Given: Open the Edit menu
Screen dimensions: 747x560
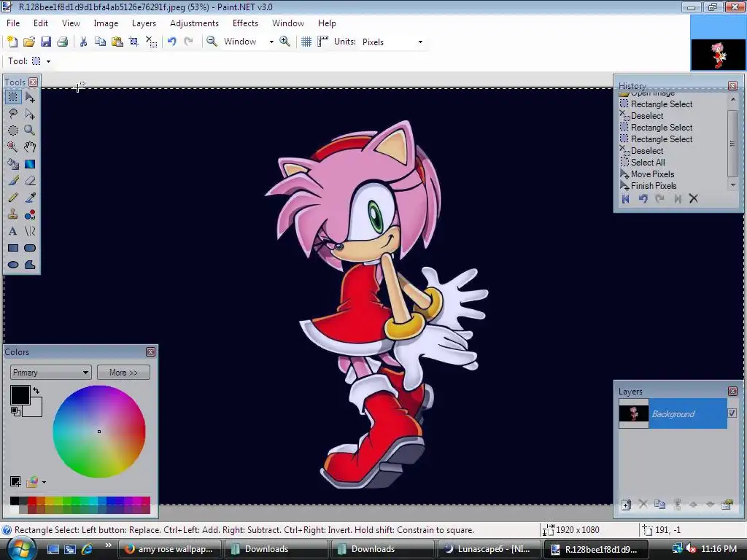Looking at the screenshot, I should pyautogui.click(x=41, y=23).
